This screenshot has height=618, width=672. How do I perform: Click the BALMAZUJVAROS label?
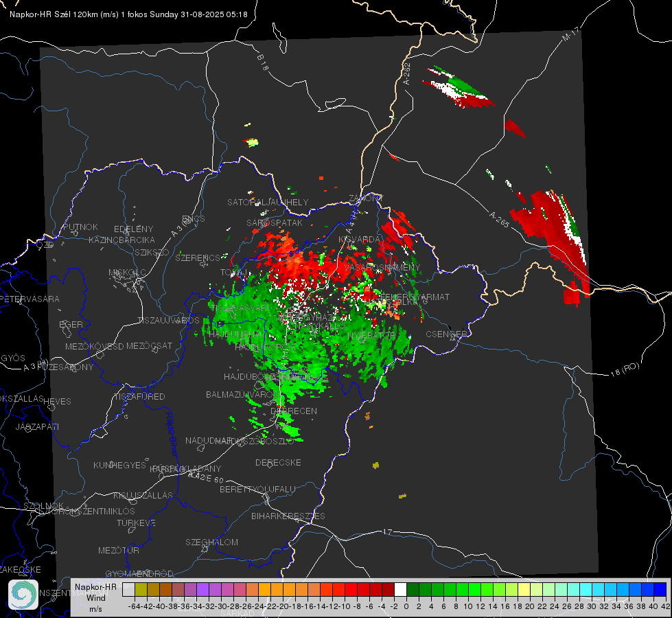click(x=242, y=394)
